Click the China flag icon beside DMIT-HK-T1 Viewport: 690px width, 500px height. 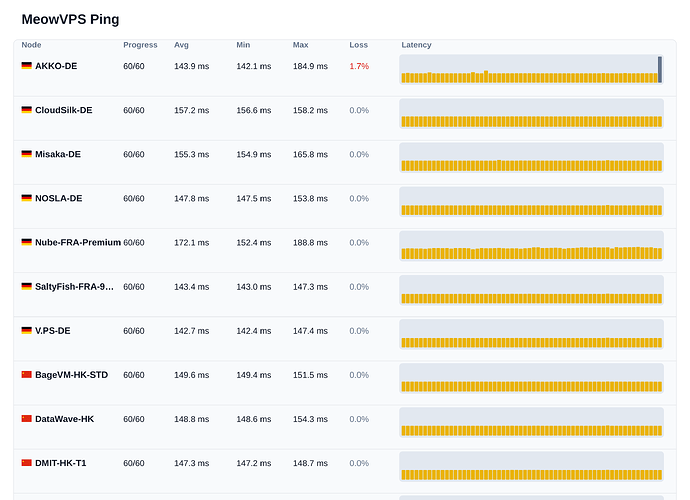point(26,463)
